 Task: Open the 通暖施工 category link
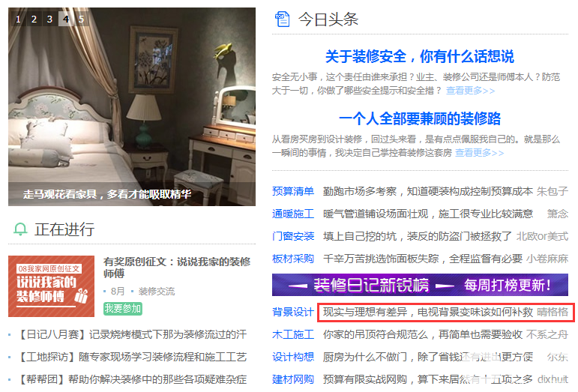click(293, 214)
